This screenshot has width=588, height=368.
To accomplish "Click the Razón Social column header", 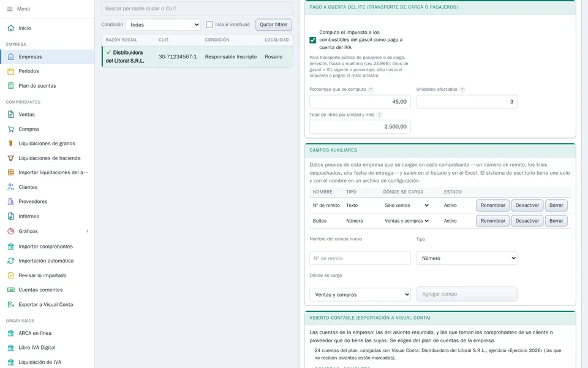I will [121, 40].
